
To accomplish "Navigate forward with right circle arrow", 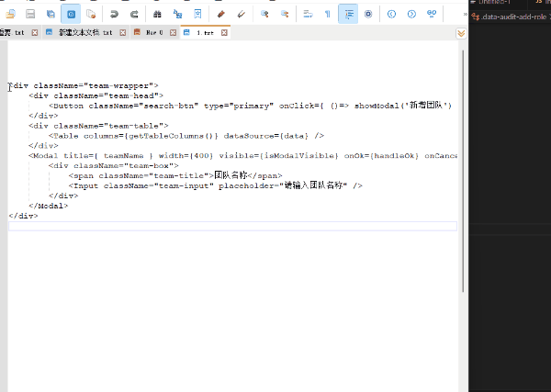I will [411, 14].
